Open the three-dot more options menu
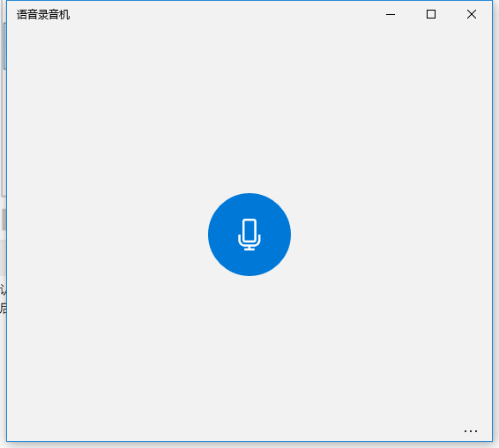 471,431
